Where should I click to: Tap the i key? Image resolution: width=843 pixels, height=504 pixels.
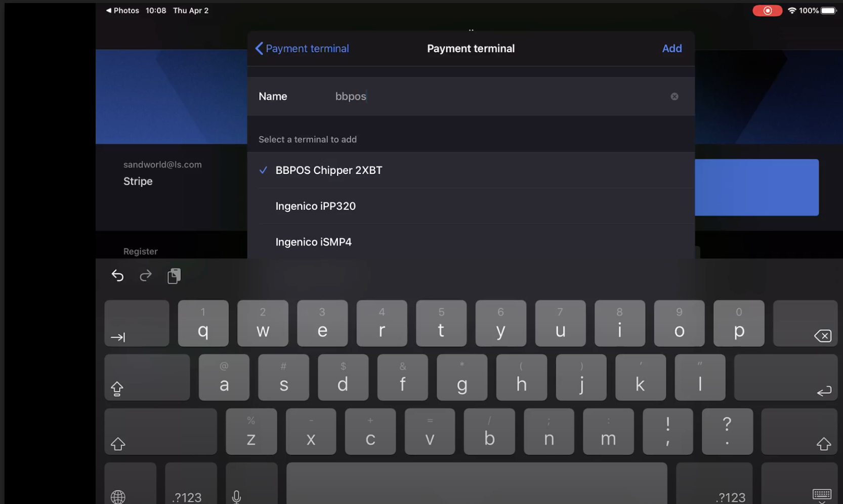point(620,323)
